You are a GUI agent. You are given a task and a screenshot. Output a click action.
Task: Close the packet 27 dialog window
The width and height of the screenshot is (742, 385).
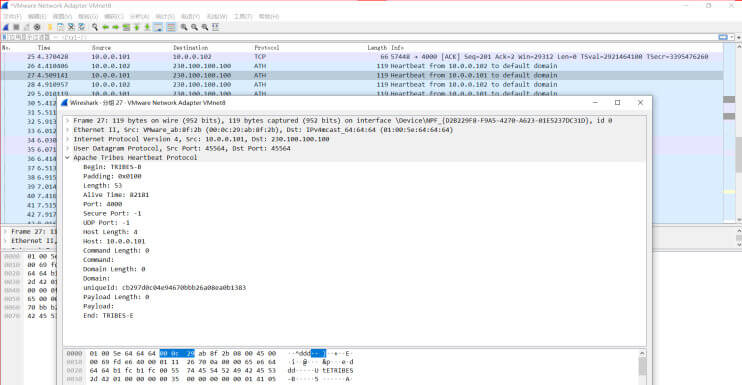coord(640,103)
